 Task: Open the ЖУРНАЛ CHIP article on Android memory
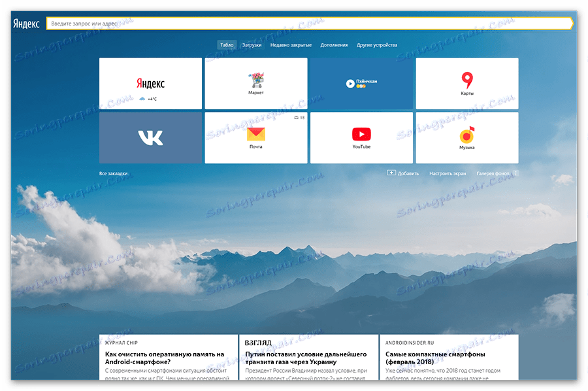coord(169,357)
